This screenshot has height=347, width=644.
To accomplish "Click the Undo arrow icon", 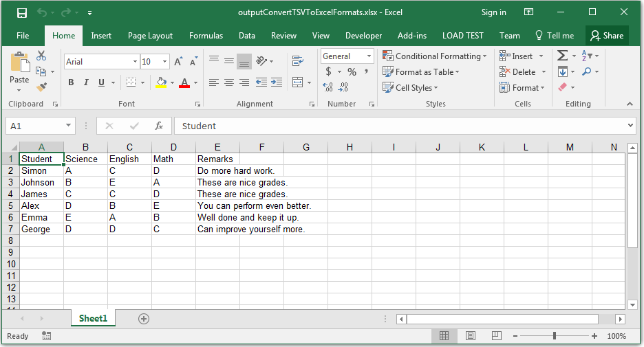I will [42, 13].
